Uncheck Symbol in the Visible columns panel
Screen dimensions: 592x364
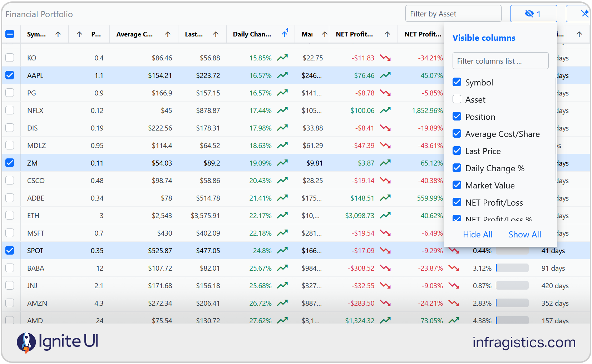[x=457, y=82]
